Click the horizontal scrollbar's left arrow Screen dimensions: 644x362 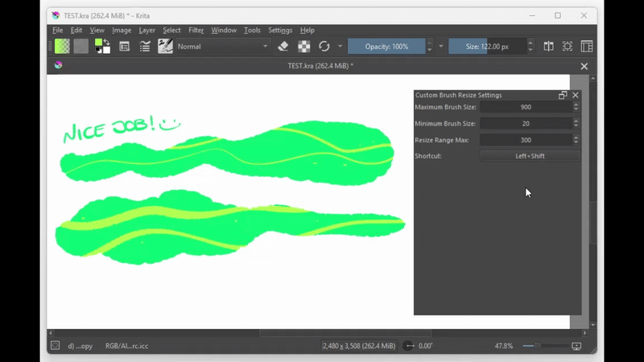pyautogui.click(x=51, y=333)
